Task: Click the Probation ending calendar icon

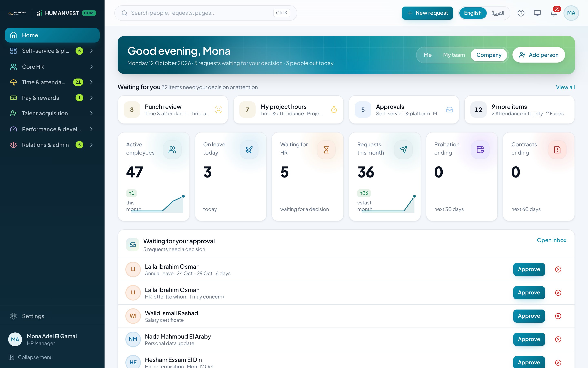Action: 480,150
